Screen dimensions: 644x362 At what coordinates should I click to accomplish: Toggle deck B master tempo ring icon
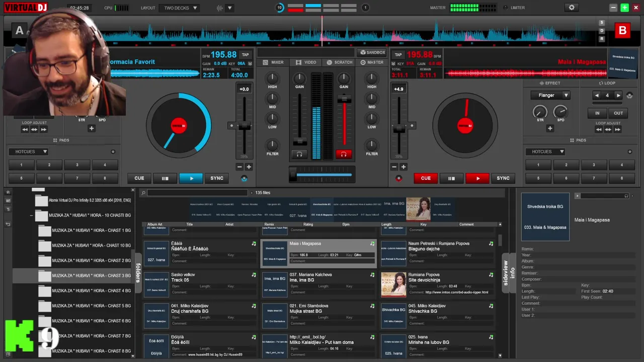(x=399, y=178)
